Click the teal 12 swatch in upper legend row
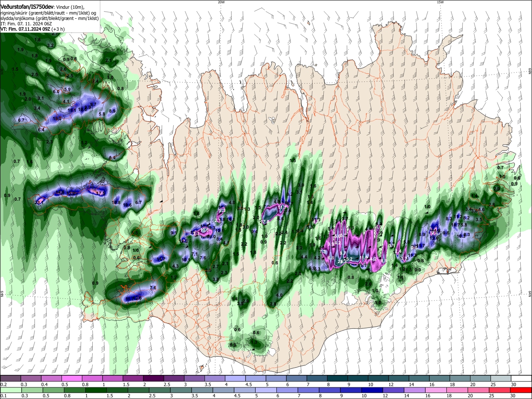This screenshot has width=532, height=399. click(x=399, y=378)
